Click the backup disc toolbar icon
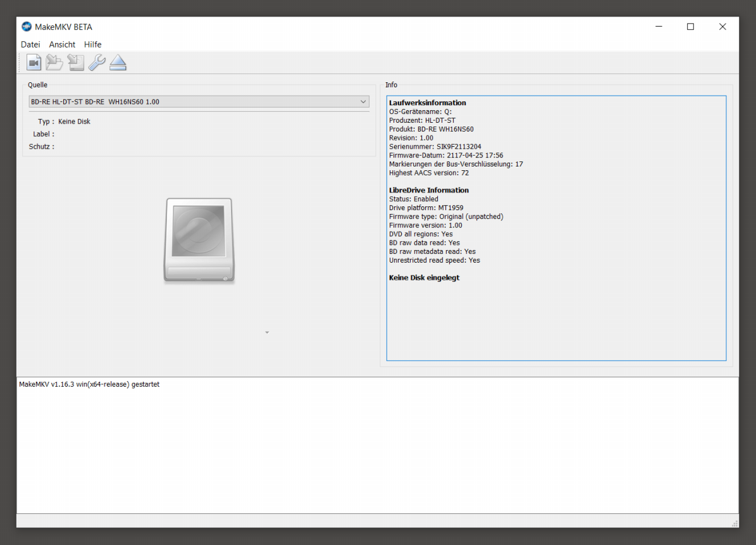This screenshot has width=756, height=545. 76,63
